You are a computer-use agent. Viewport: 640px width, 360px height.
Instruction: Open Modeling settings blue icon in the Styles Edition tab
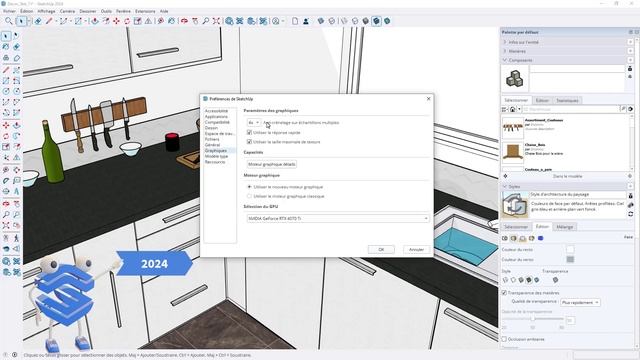[540, 238]
